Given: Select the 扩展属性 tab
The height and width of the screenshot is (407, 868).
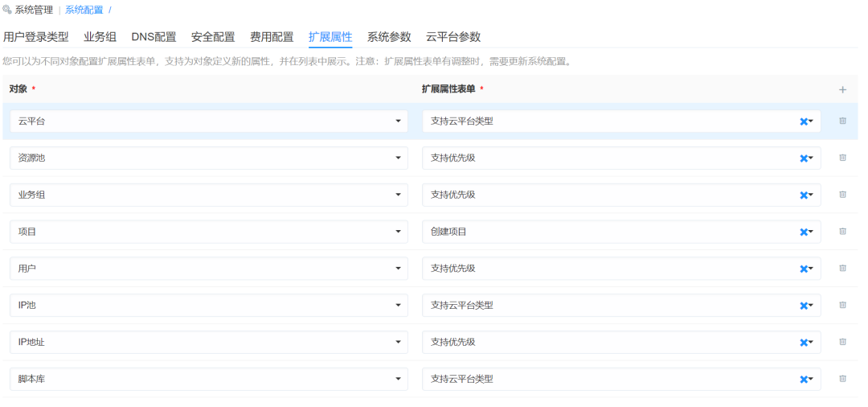Looking at the screenshot, I should click(x=330, y=37).
